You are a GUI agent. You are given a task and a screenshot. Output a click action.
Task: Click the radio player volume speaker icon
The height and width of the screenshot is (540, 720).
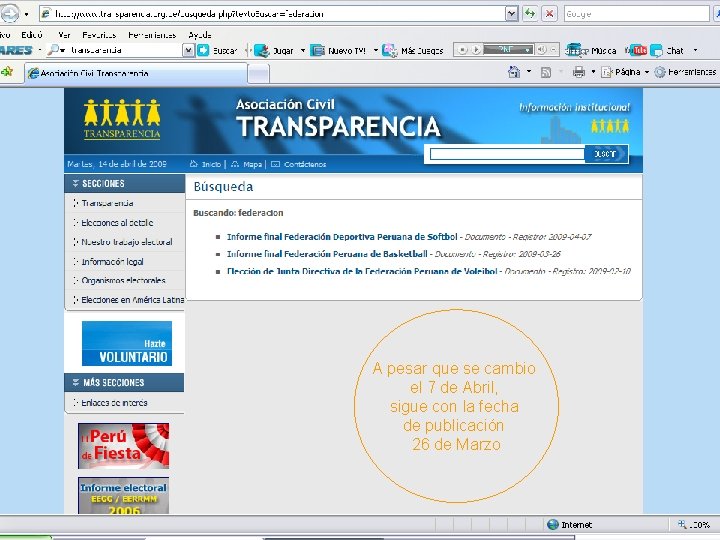click(x=542, y=50)
